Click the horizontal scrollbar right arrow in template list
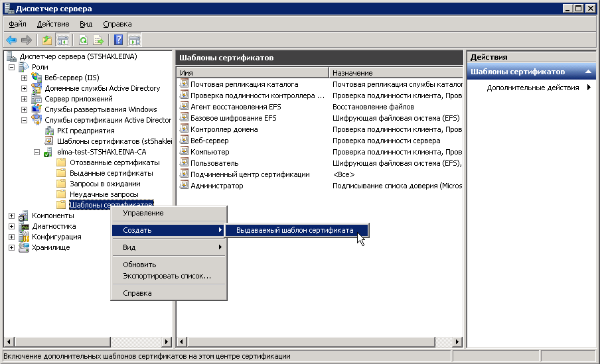 pos(457,342)
